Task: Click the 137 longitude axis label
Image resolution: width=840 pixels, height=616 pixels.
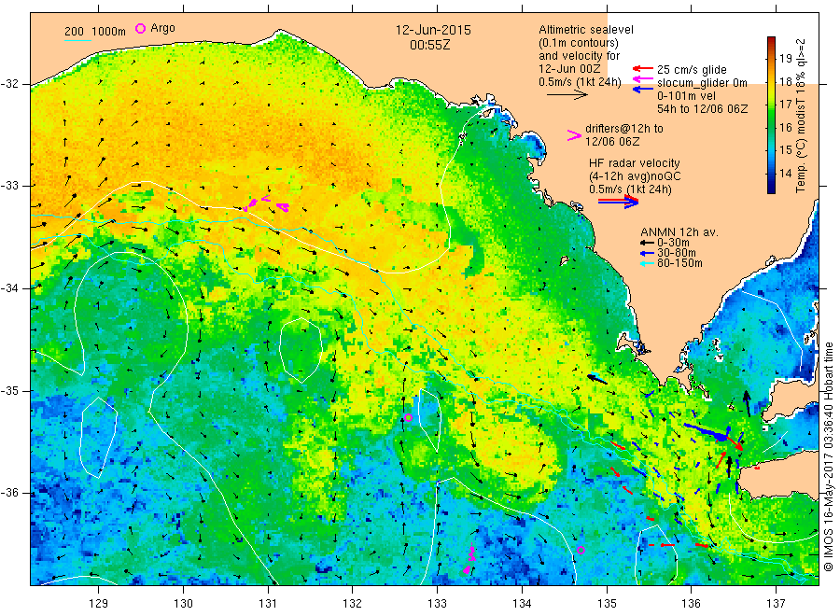Action: click(776, 603)
